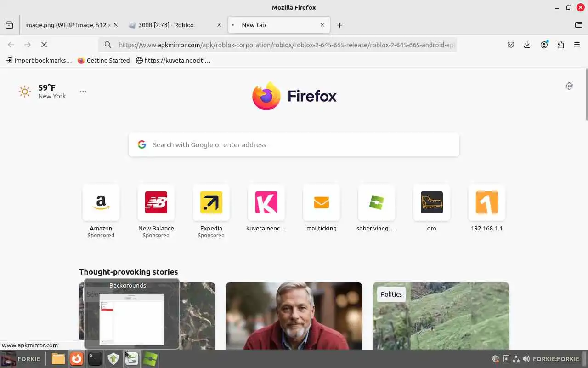588x368 pixels.
Task: Click the FORKIE:FORKIE panel label
Action: tap(556, 359)
